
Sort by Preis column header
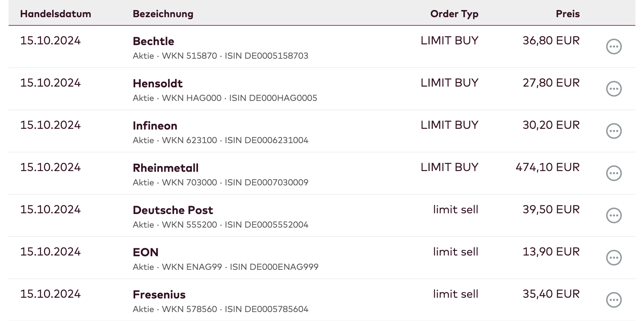568,14
